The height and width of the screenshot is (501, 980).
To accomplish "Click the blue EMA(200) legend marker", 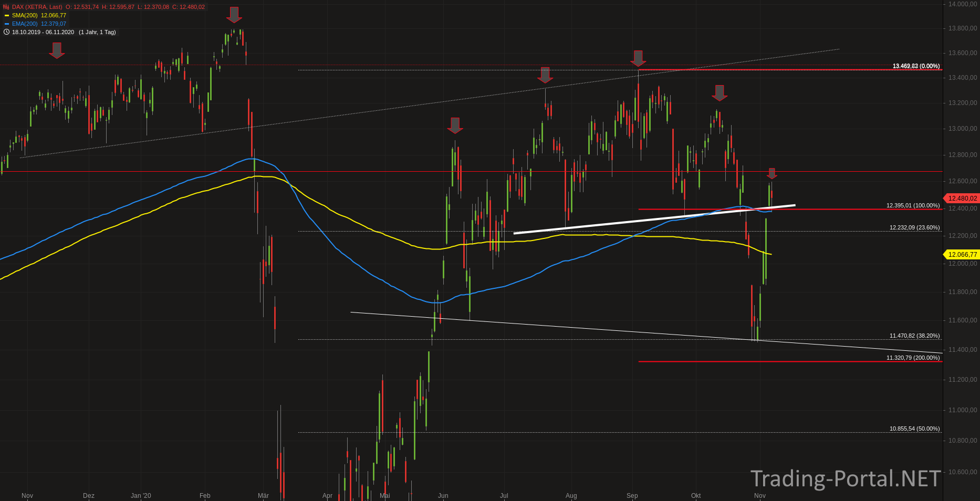I will click(7, 24).
